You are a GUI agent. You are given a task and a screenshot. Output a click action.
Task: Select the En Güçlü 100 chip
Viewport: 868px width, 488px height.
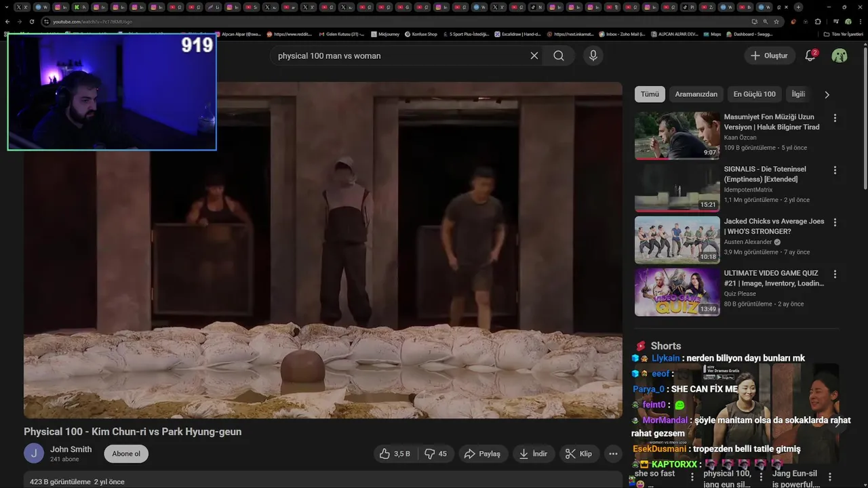coord(754,94)
